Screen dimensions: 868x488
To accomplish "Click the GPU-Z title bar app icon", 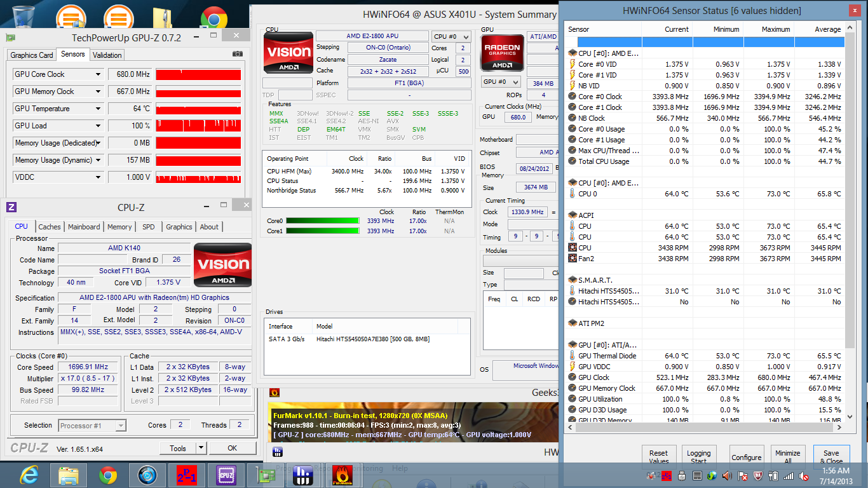I will [x=10, y=38].
